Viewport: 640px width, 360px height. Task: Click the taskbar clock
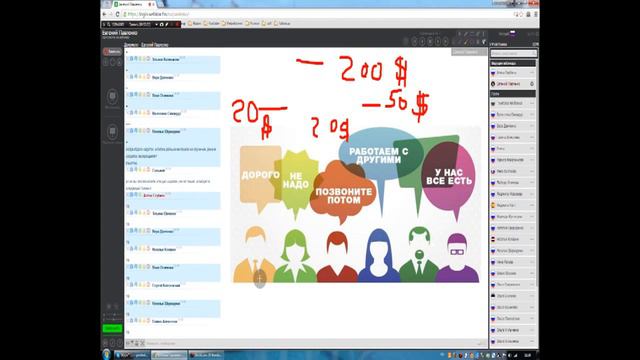point(528,355)
